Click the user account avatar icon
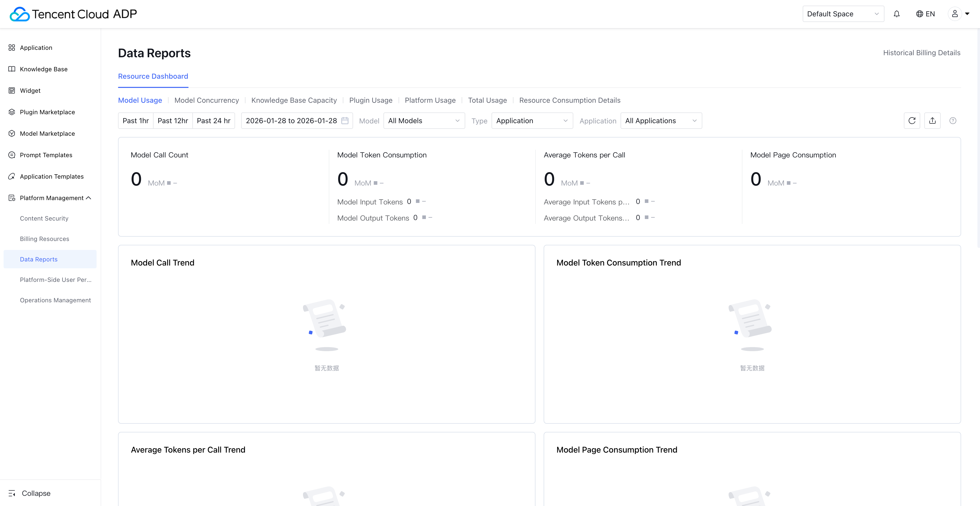 coord(954,14)
